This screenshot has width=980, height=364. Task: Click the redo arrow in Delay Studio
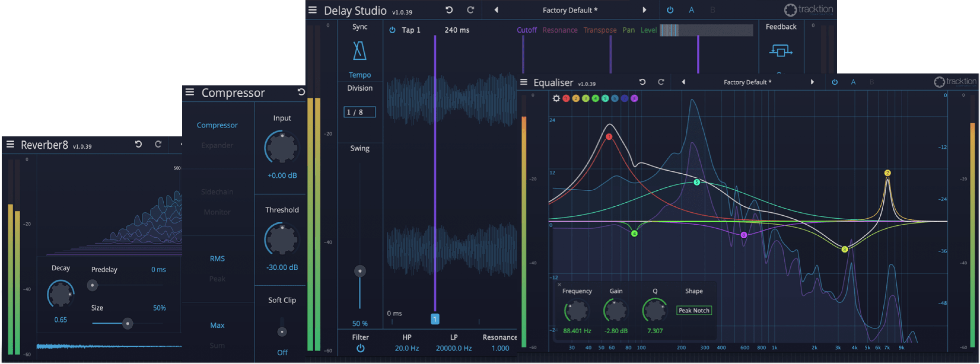coord(471,10)
